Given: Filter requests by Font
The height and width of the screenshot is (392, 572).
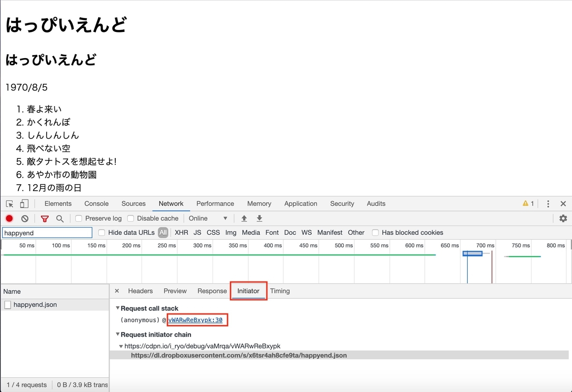Looking at the screenshot, I should pos(272,233).
